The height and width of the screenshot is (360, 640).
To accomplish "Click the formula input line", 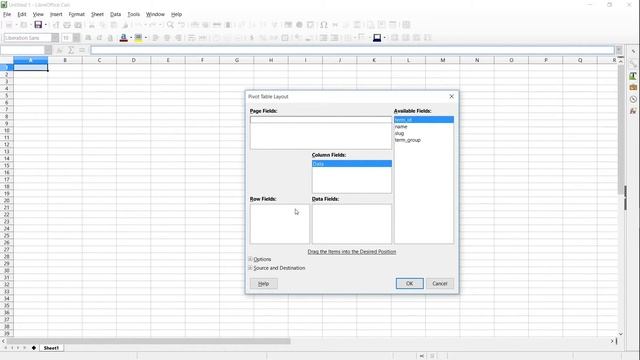I will point(352,50).
